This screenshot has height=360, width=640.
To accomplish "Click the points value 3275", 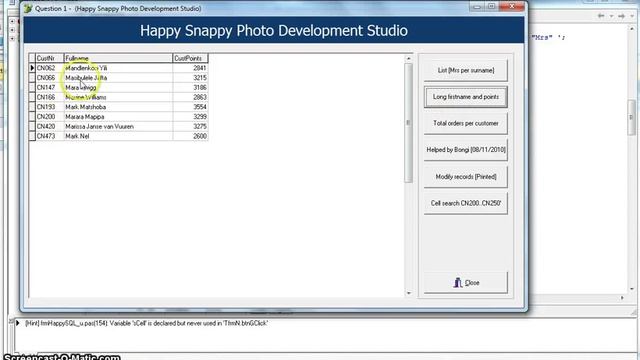I will [200, 127].
